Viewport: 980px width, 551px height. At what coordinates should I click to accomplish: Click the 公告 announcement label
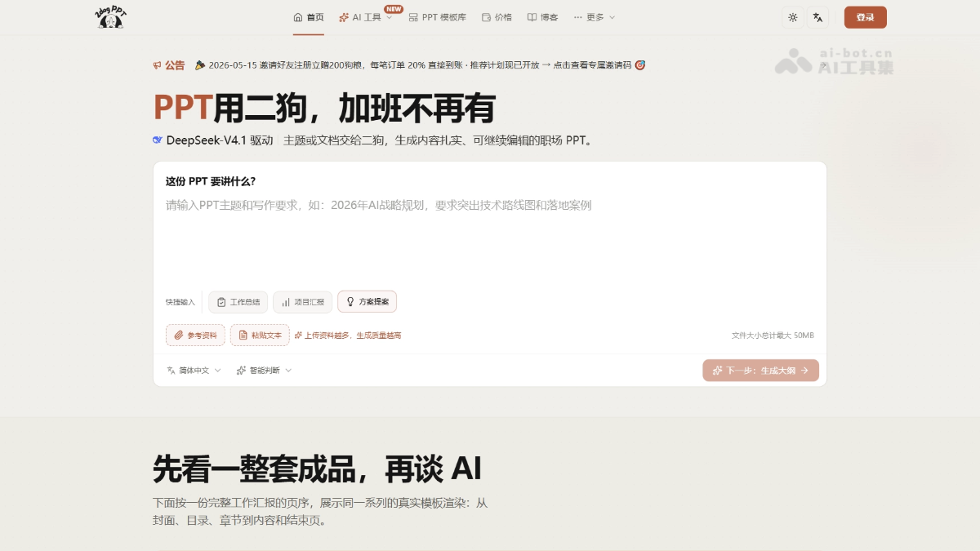click(x=169, y=65)
